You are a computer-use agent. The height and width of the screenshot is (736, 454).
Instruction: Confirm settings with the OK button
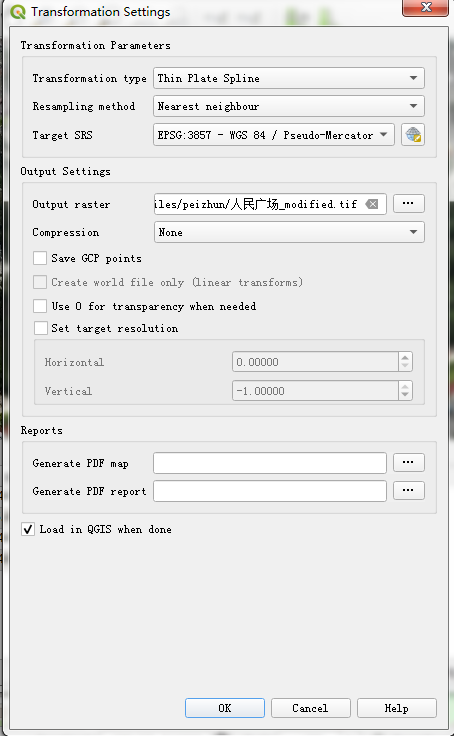point(225,708)
